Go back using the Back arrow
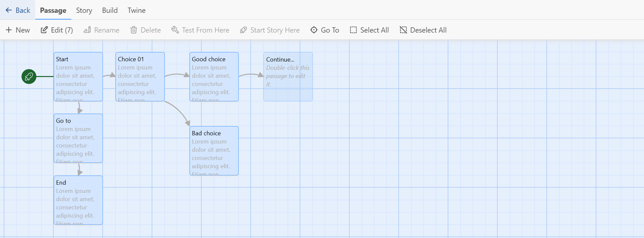644x238 pixels. click(18, 10)
